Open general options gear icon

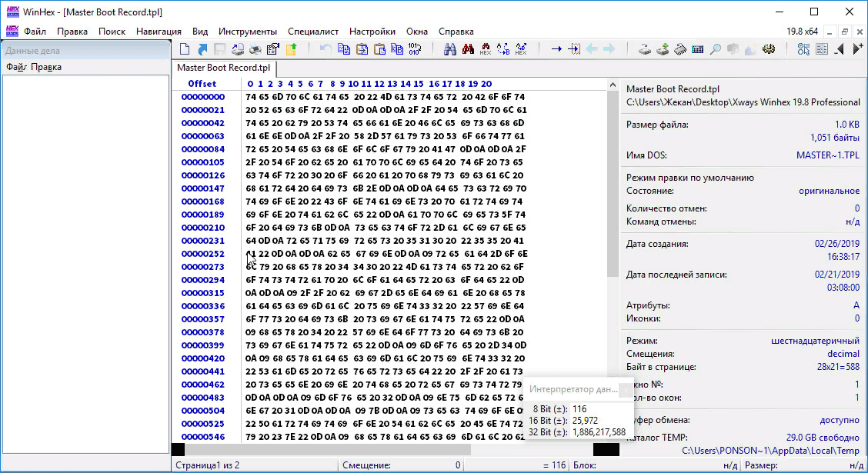click(x=768, y=49)
